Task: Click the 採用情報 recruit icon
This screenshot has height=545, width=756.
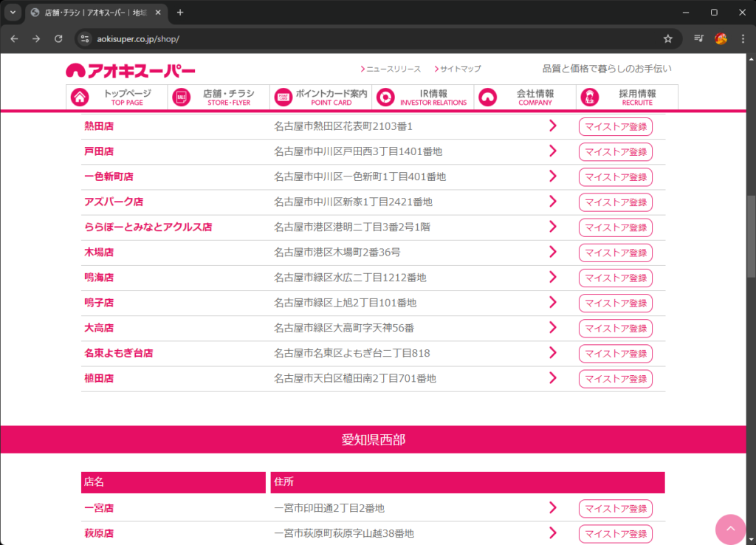Action: pyautogui.click(x=590, y=97)
